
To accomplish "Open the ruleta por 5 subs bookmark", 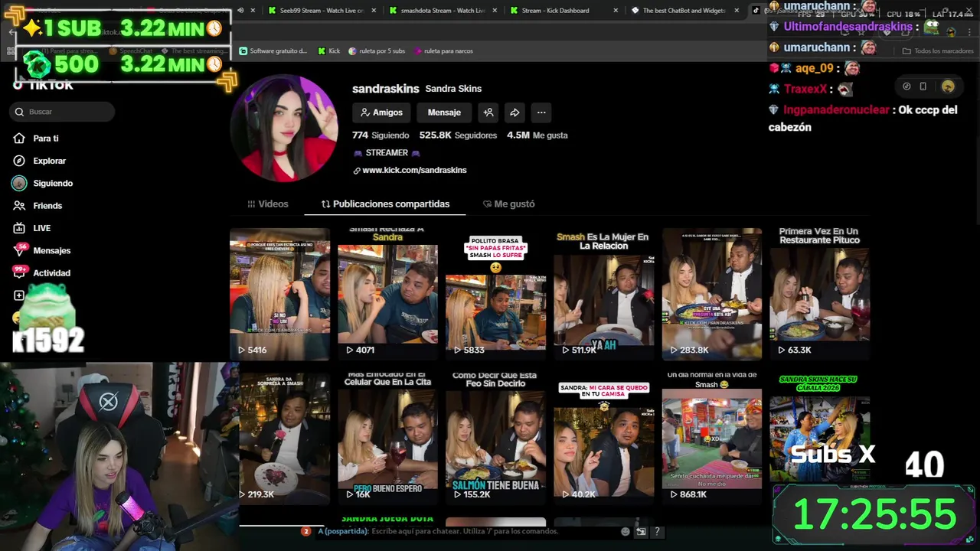I will [377, 51].
